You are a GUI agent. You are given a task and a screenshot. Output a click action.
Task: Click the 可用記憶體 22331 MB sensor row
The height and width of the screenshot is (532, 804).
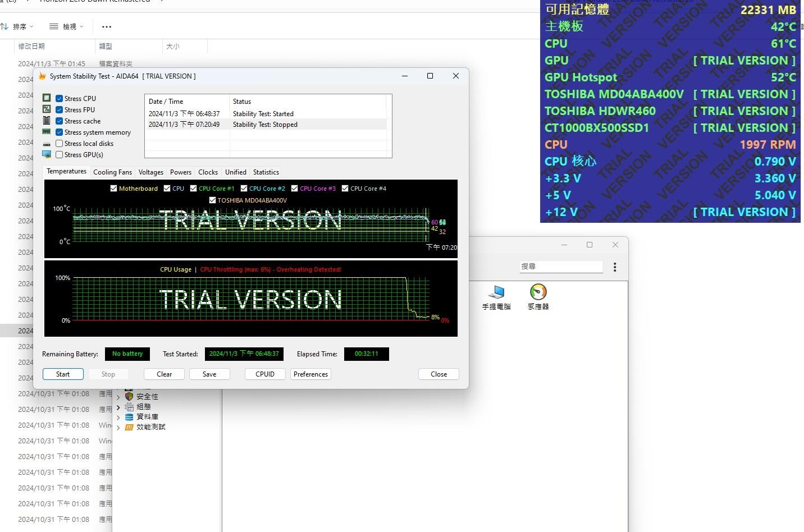point(670,10)
